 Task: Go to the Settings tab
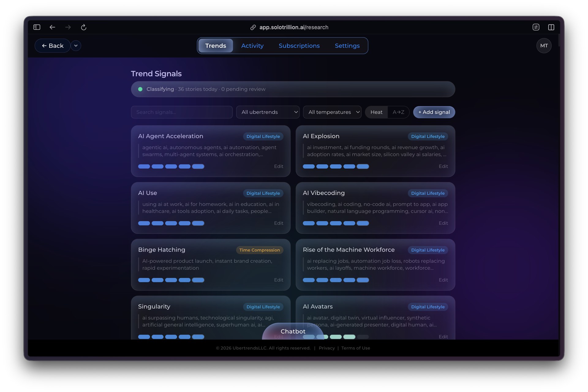point(347,46)
